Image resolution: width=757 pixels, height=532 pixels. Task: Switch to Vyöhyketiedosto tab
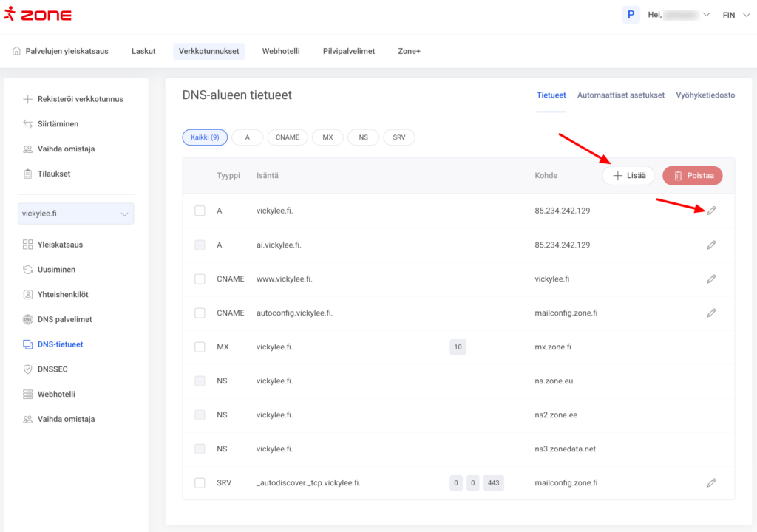click(705, 95)
